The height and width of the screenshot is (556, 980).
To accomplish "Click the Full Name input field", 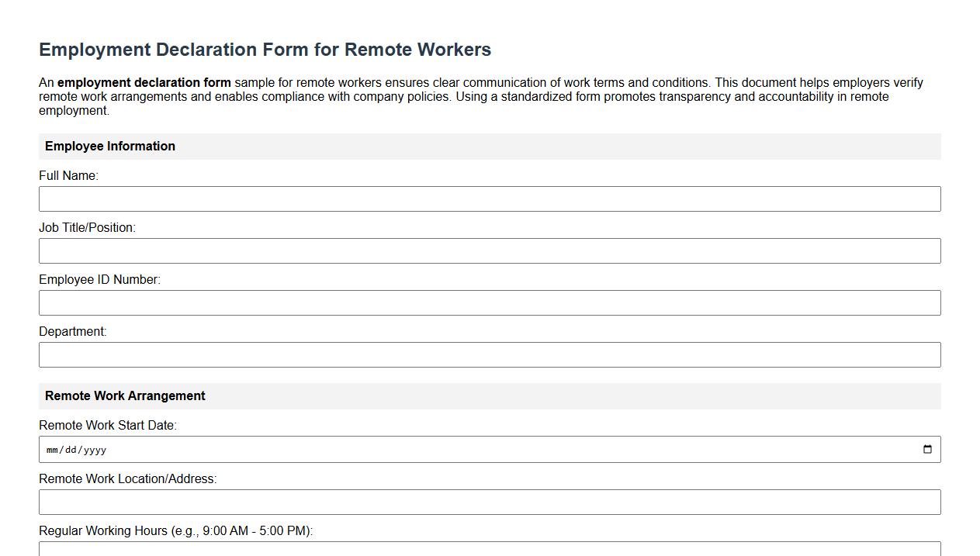I will point(489,199).
